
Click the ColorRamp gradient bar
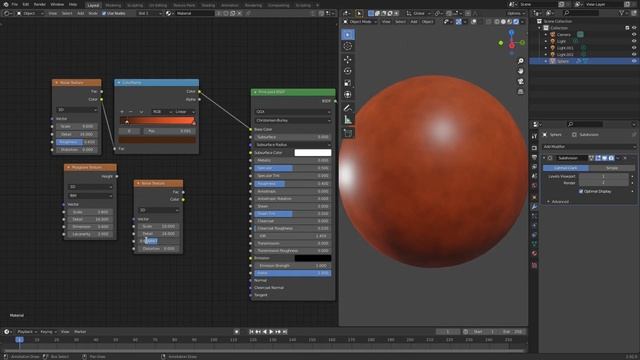(157, 120)
